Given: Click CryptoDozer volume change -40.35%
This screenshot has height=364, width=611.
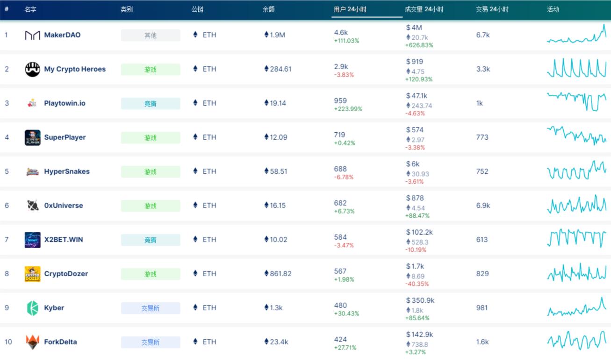Looking at the screenshot, I should click(417, 284).
